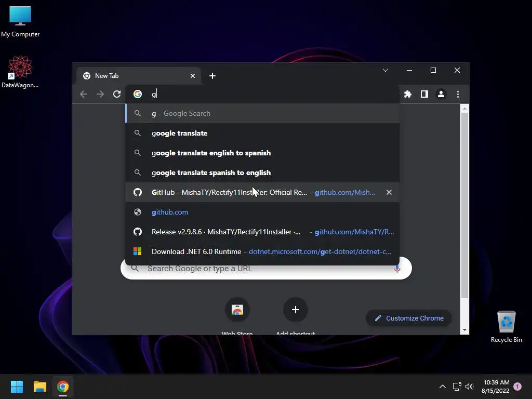
Task: Open the tab search chevron
Action: (385, 70)
